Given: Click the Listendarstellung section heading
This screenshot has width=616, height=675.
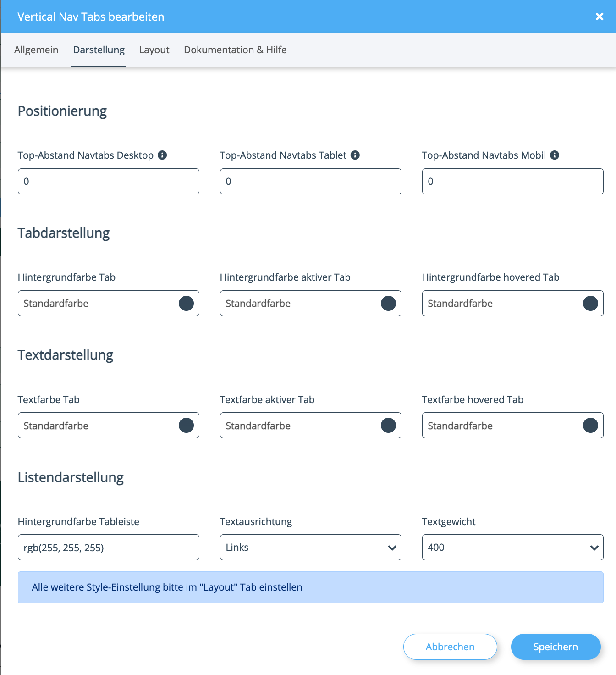Looking at the screenshot, I should 71,477.
